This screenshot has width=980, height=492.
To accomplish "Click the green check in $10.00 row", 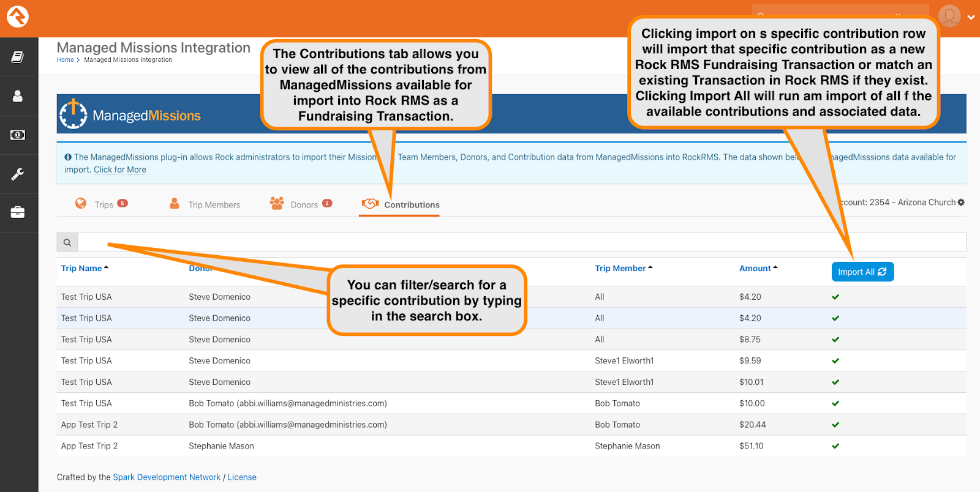I will tap(835, 404).
